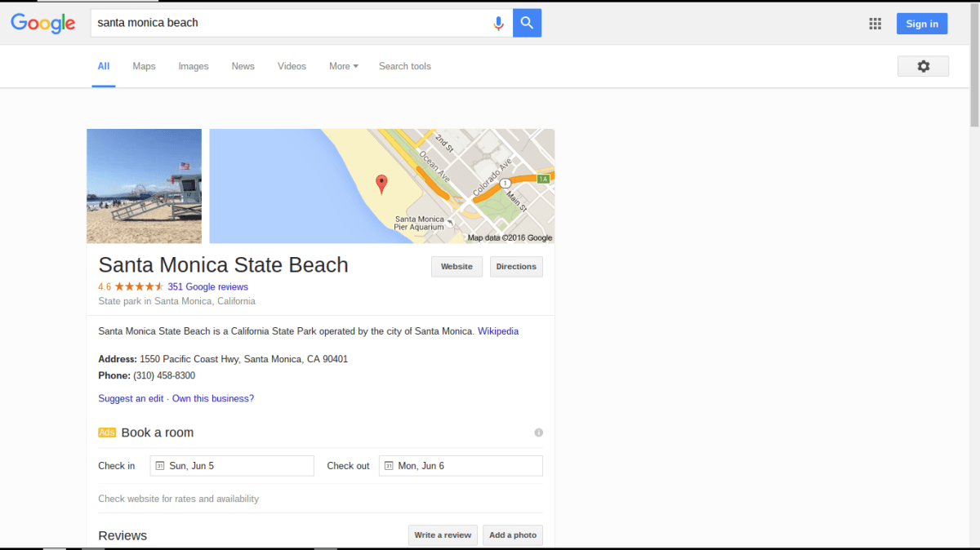The width and height of the screenshot is (980, 550).
Task: Click the red map pin marker
Action: (x=381, y=184)
